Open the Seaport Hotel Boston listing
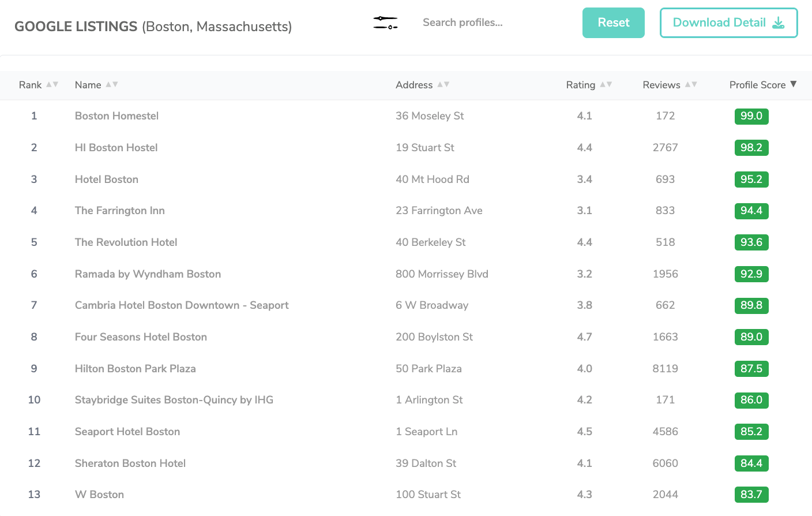 (x=127, y=432)
